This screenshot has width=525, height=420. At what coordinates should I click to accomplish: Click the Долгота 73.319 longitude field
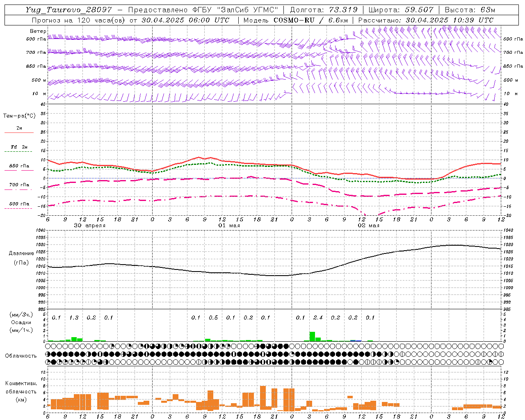click(x=324, y=10)
